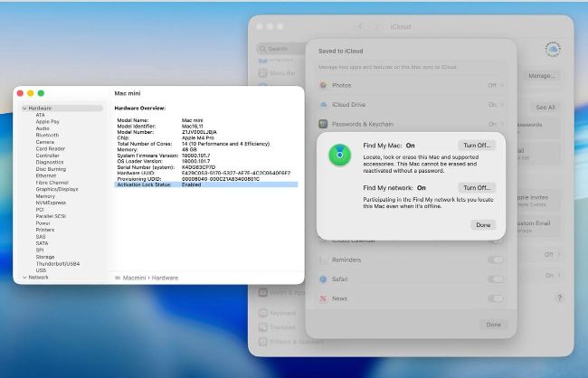Turn off Find My Mac

point(477,145)
